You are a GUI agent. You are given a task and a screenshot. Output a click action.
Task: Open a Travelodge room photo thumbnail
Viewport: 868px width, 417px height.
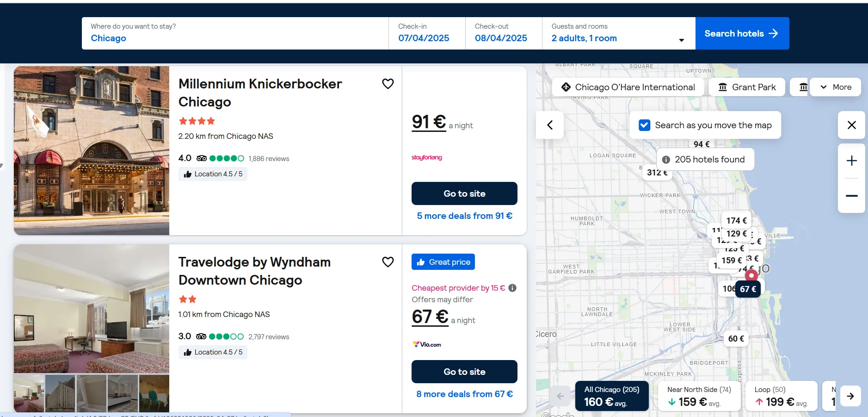(x=59, y=393)
